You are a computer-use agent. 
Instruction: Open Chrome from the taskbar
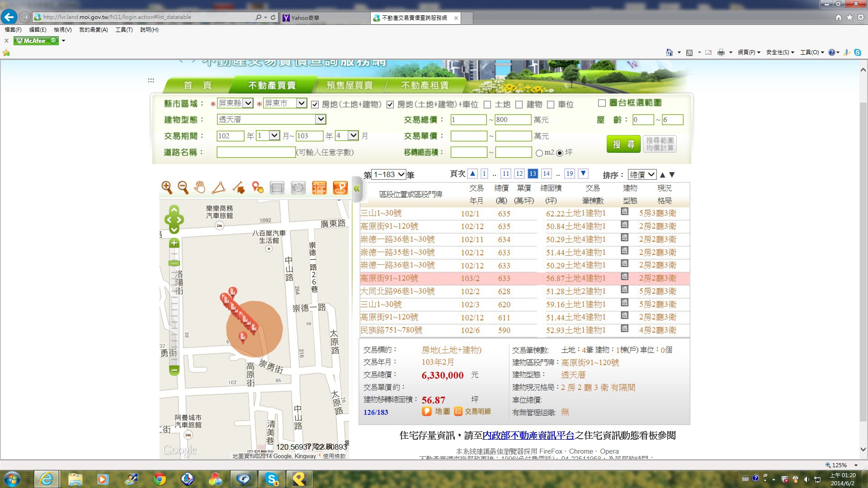159,479
